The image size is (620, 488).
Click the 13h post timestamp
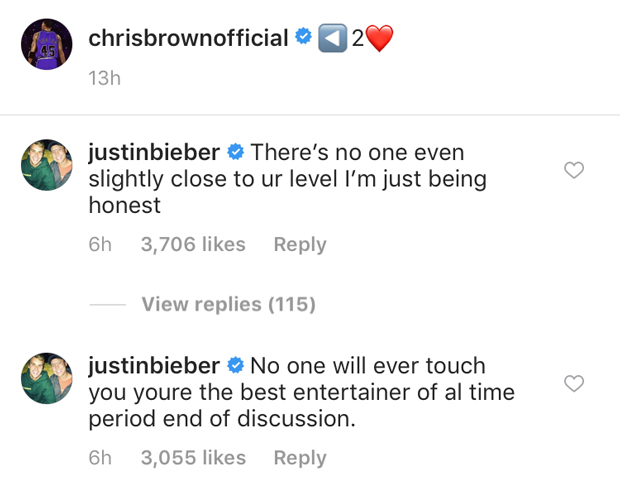pos(104,78)
